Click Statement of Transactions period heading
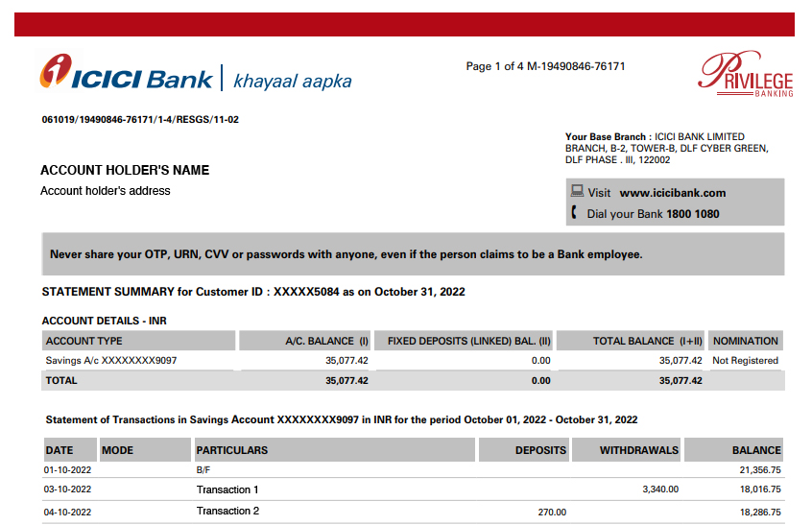The width and height of the screenshot is (812, 525). coord(342,419)
